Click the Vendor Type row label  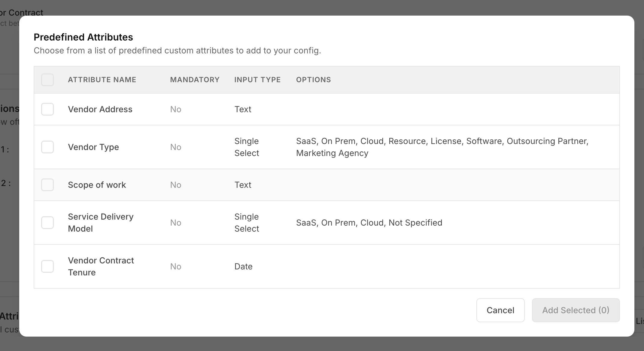click(x=93, y=147)
